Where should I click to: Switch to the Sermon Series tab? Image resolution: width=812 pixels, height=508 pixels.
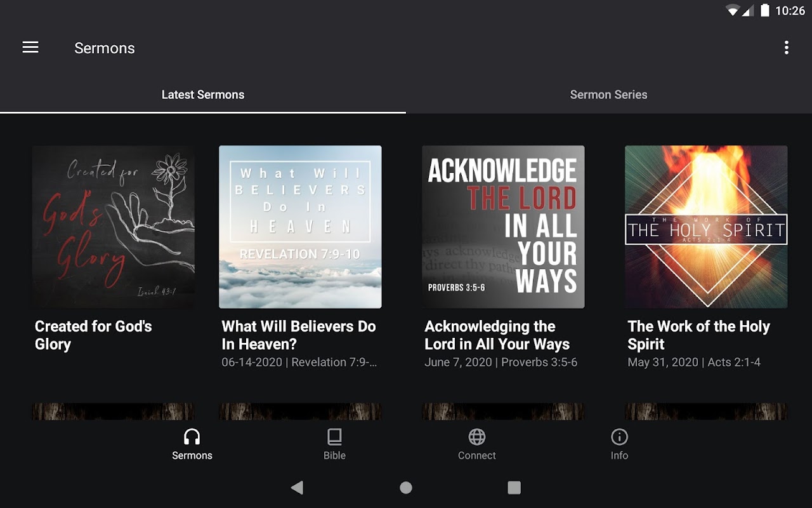[609, 95]
